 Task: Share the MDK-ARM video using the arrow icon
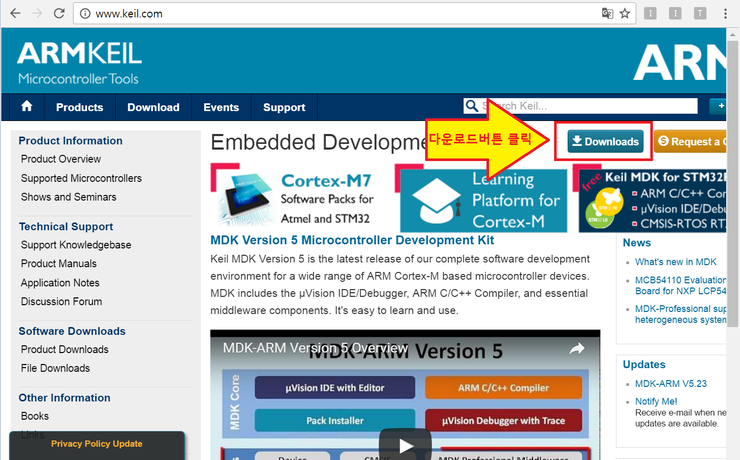[x=576, y=349]
